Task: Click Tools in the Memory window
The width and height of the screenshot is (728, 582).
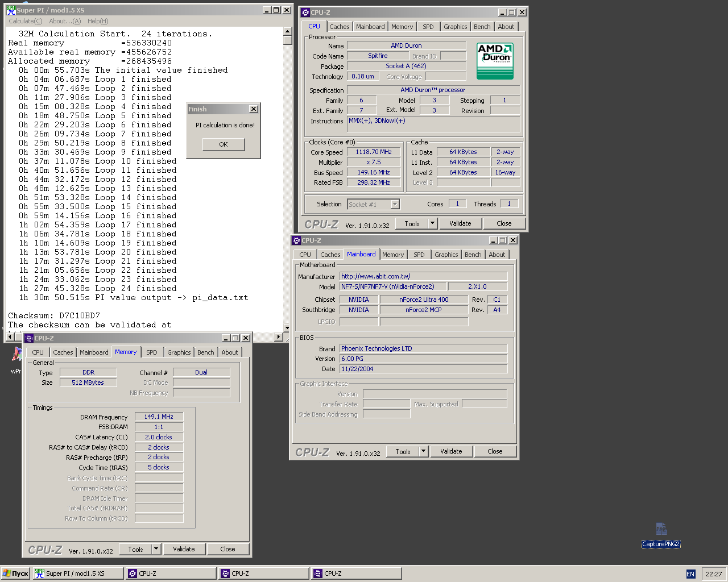Action: point(135,550)
